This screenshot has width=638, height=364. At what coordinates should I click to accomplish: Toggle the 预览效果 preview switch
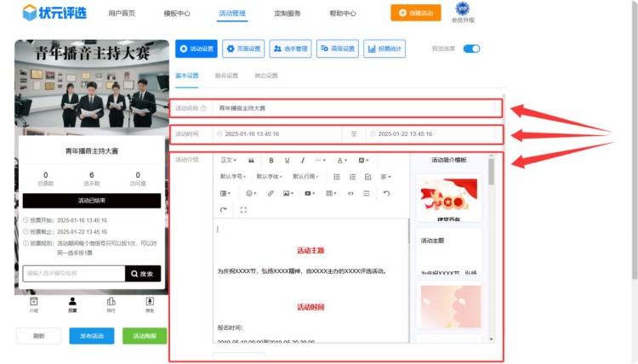click(471, 48)
